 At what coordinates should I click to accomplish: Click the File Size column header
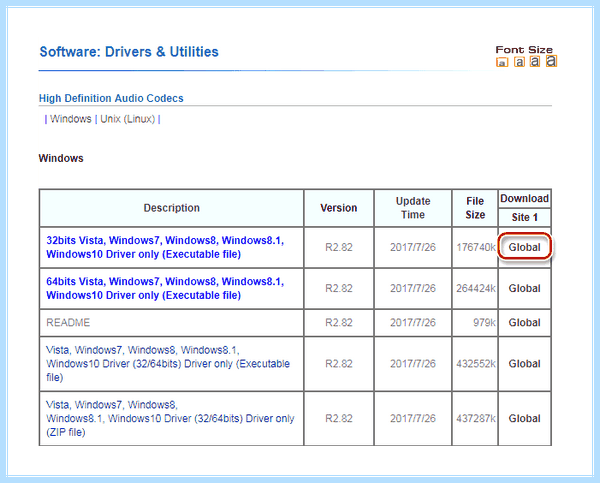coord(475,208)
